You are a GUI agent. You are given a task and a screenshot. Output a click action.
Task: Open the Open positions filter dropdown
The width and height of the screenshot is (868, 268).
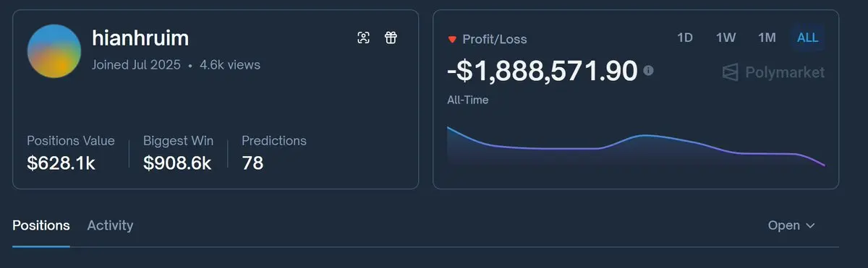[791, 225]
